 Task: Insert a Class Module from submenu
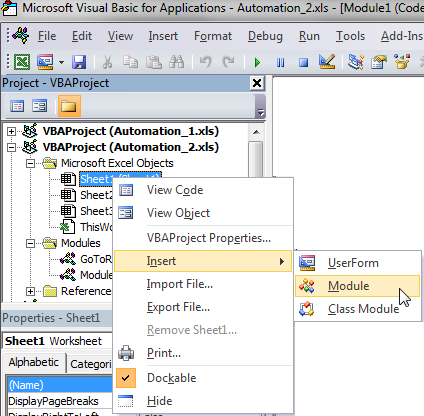point(357,309)
